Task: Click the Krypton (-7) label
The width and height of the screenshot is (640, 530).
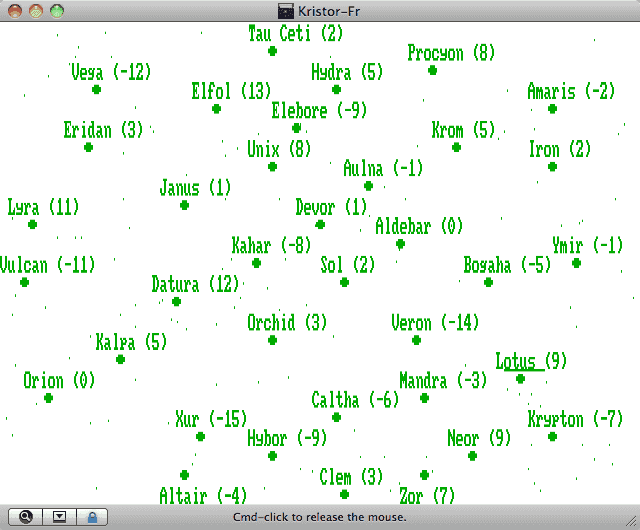Action: click(575, 419)
